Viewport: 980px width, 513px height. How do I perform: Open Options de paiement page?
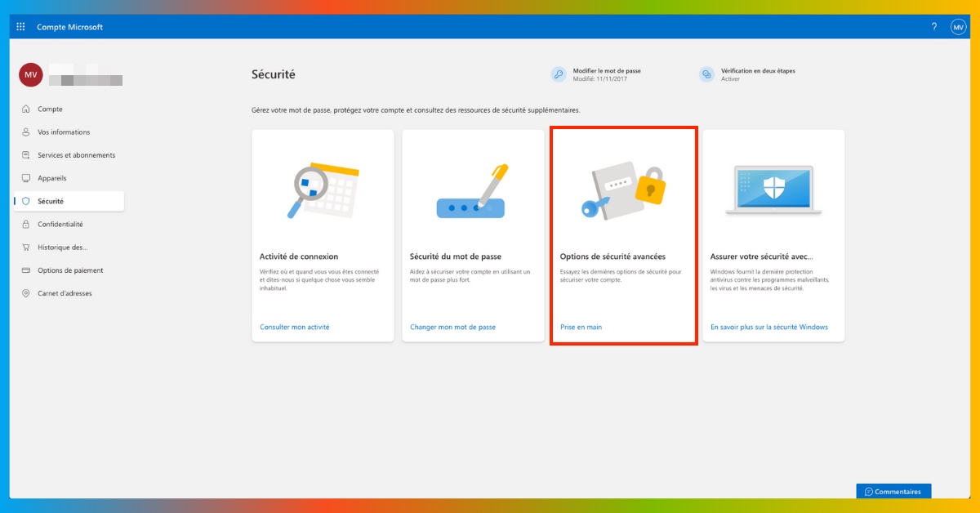tap(70, 270)
